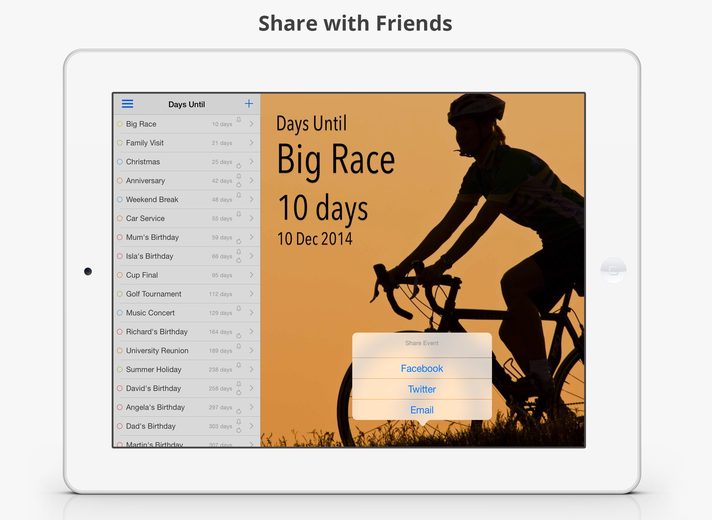
Task: Click the large 10 days countdown text
Action: pyautogui.click(x=323, y=208)
